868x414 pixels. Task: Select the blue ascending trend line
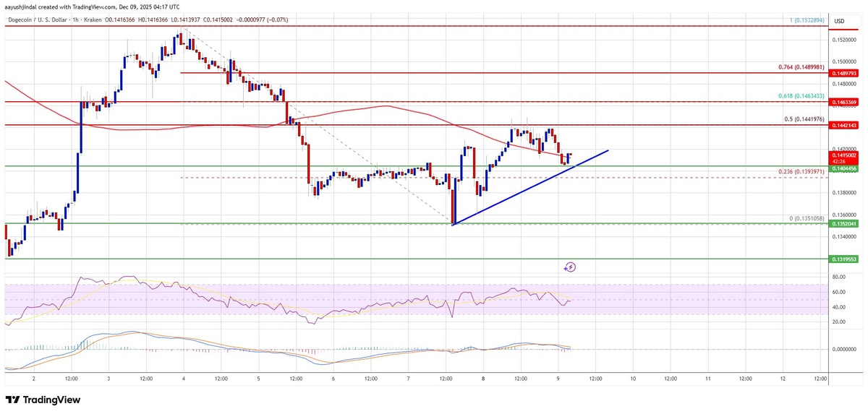(530, 187)
